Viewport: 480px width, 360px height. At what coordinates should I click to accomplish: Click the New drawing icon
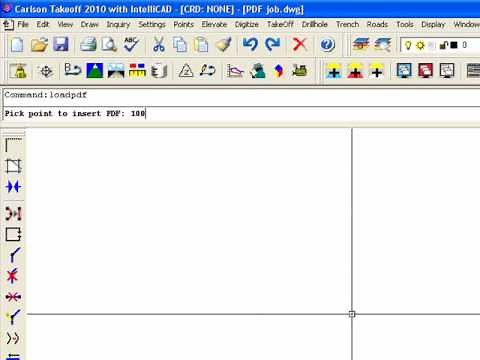pyautogui.click(x=17, y=45)
